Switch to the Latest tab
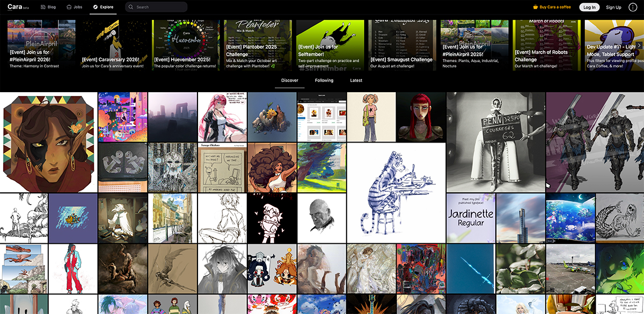The height and width of the screenshot is (314, 644). click(356, 80)
